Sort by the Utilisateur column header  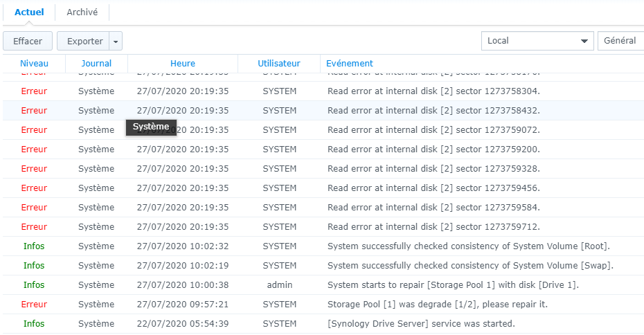click(279, 64)
